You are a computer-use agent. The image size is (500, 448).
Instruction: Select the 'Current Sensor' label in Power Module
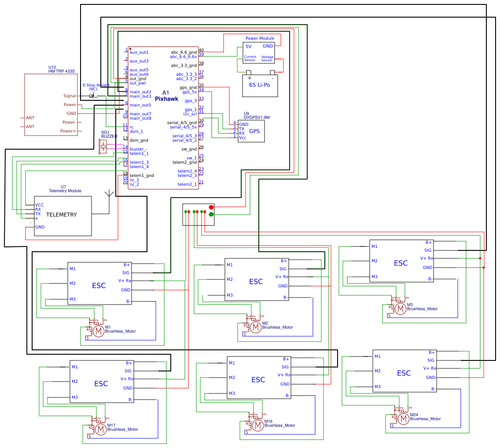250,59
